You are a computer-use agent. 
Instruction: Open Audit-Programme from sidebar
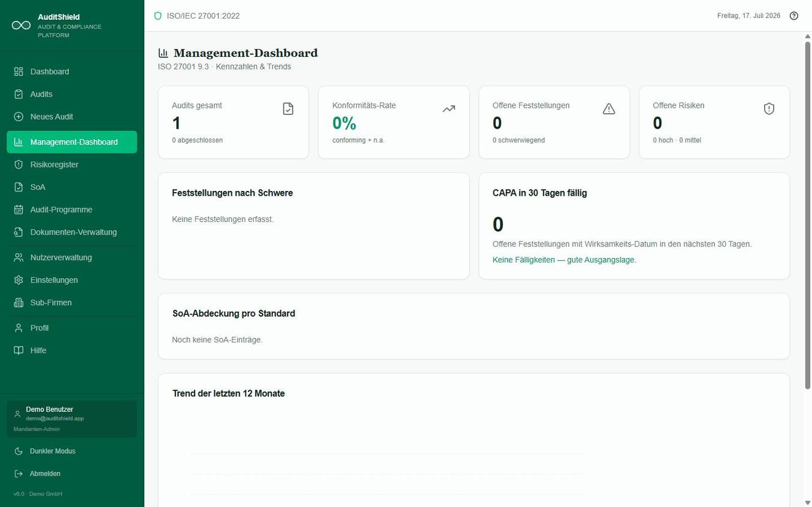pyautogui.click(x=72, y=210)
